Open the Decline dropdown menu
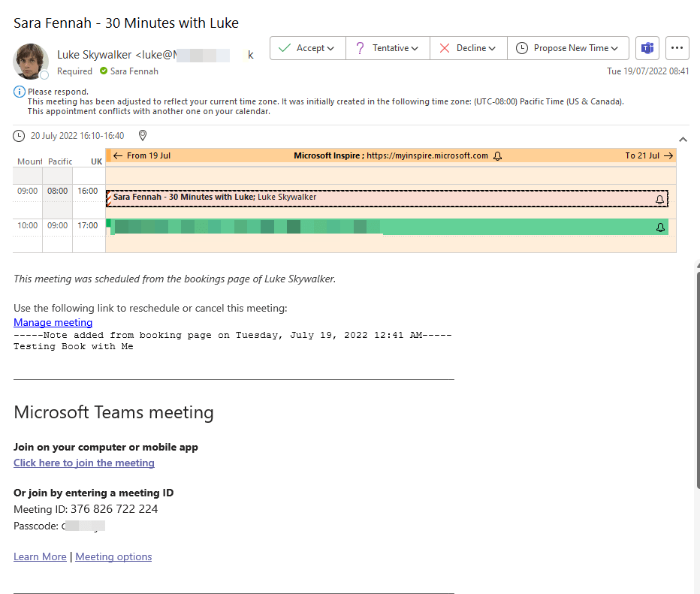700x594 pixels. pos(492,48)
